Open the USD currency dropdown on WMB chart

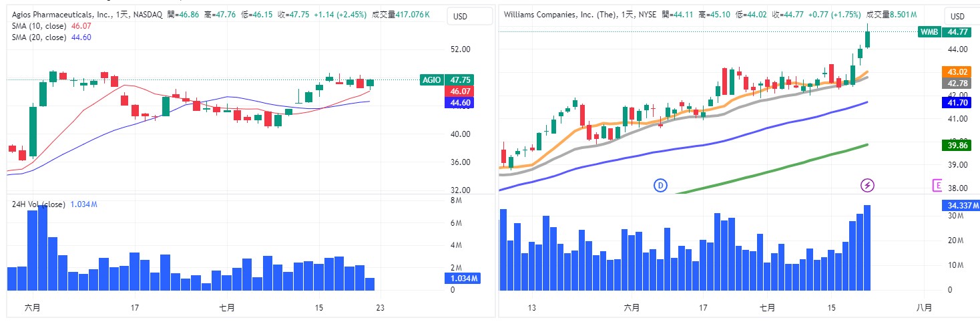click(957, 17)
